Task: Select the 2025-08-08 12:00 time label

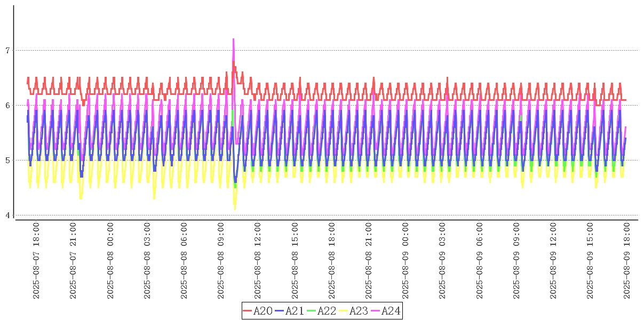Action: pos(258,261)
